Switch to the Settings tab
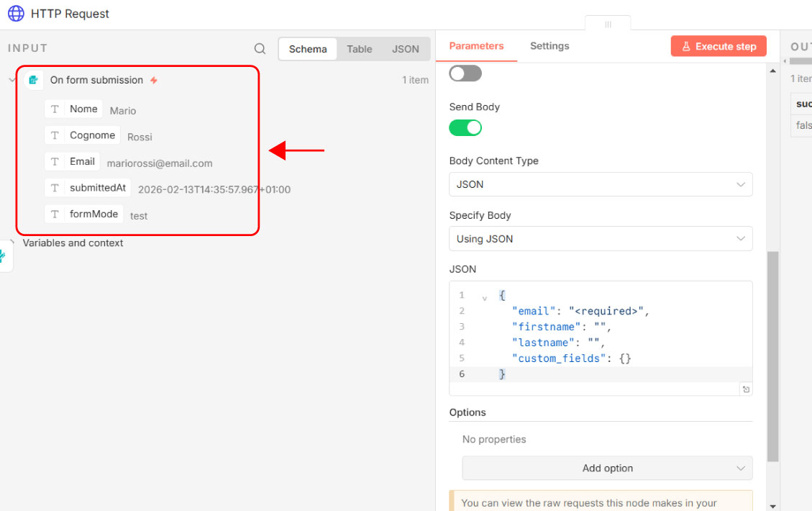Screen dimensions: 812x511 pos(549,46)
